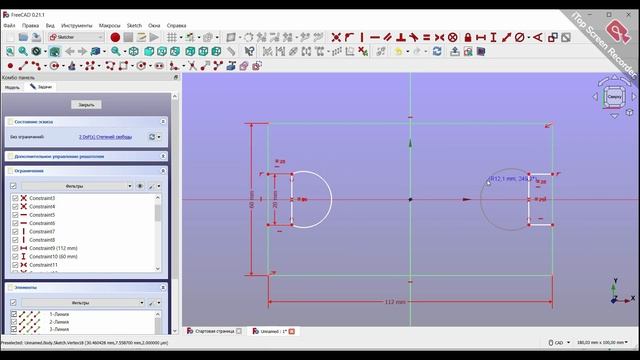Click the refresh recompute icon in toolbar

click(x=437, y=51)
